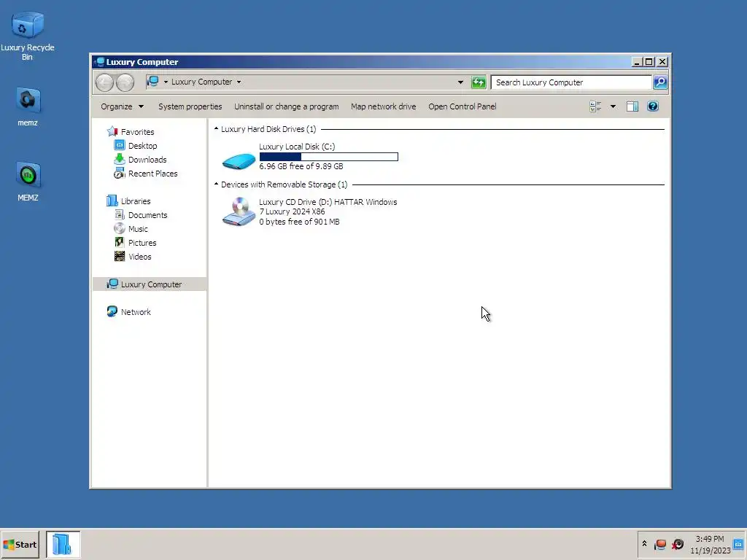Click the 'Luxury Hard Disk Drives (1)' header text

click(x=268, y=129)
